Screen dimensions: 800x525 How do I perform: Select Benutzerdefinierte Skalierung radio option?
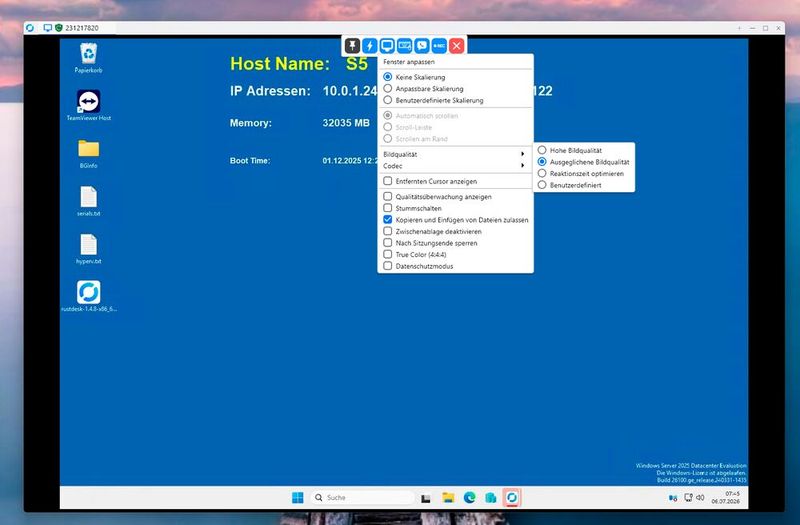point(433,101)
